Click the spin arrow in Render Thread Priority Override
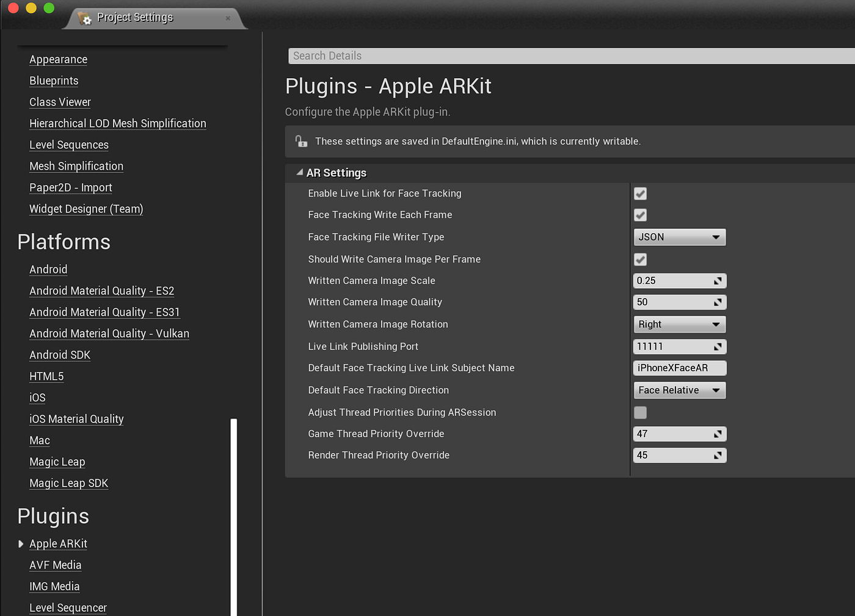The width and height of the screenshot is (855, 616). pos(718,455)
